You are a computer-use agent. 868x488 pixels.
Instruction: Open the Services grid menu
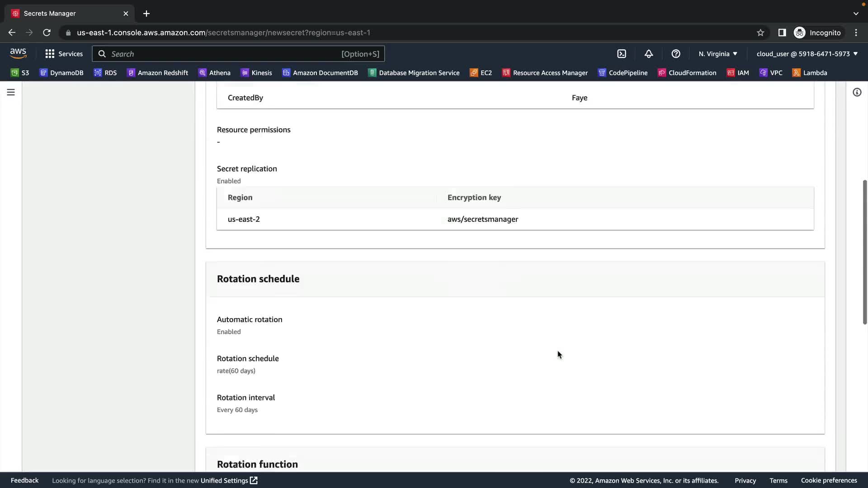coord(64,54)
